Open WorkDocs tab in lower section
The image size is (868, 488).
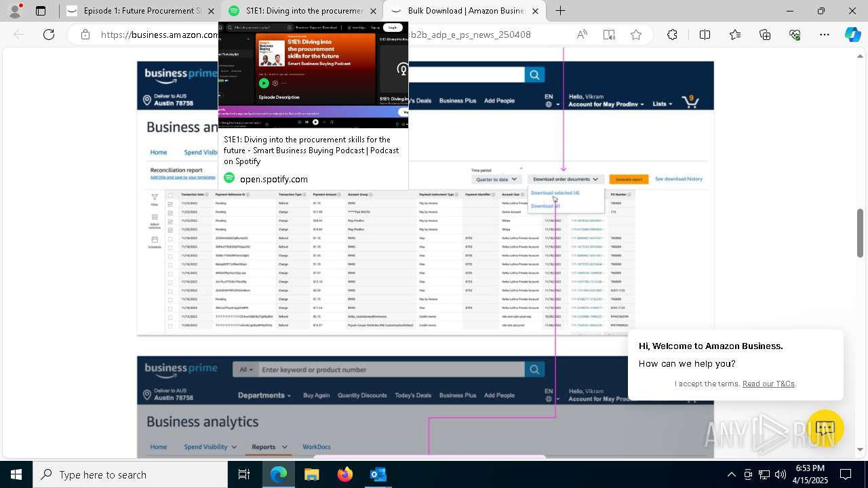tap(317, 447)
